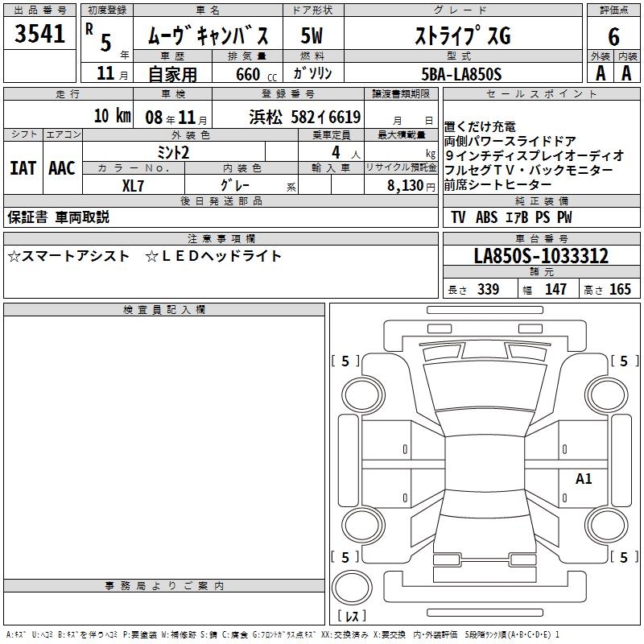This screenshot has width=644, height=644.
Task: Click the color number XL7
Action: coord(134,184)
